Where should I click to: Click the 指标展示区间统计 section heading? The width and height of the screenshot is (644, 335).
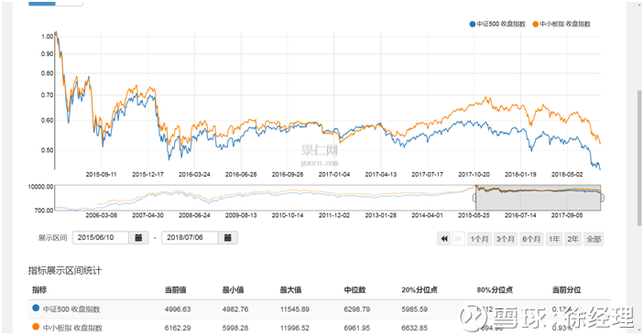point(64,271)
